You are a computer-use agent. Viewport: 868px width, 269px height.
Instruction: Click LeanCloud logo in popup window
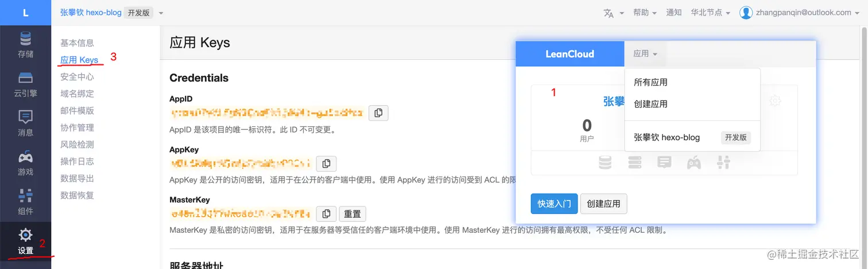pyautogui.click(x=569, y=54)
